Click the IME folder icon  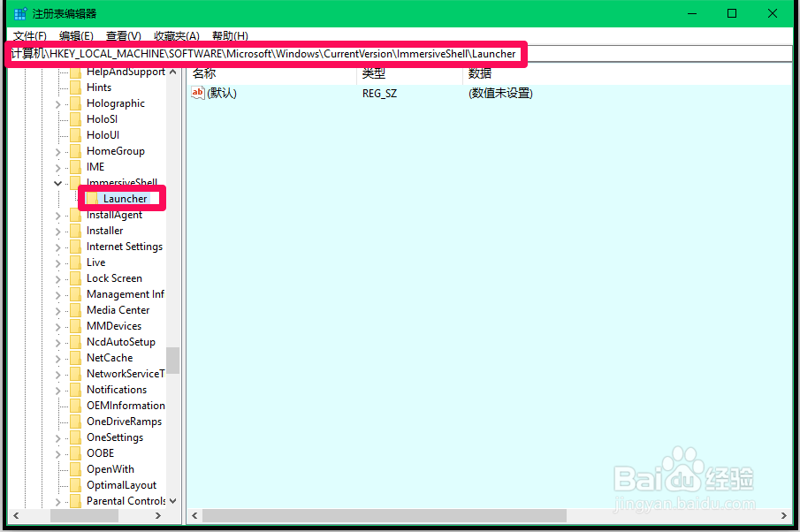click(75, 167)
